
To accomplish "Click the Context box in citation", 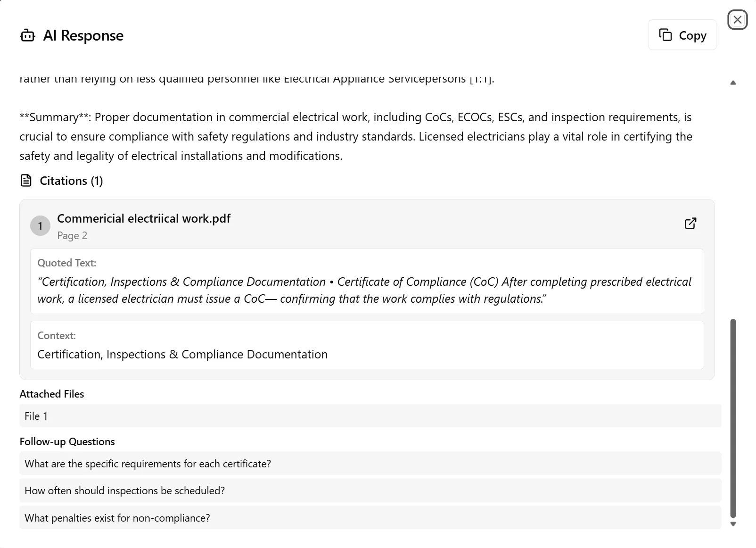I will [367, 345].
